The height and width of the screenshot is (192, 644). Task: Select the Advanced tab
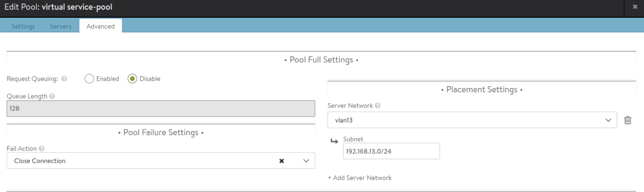100,26
